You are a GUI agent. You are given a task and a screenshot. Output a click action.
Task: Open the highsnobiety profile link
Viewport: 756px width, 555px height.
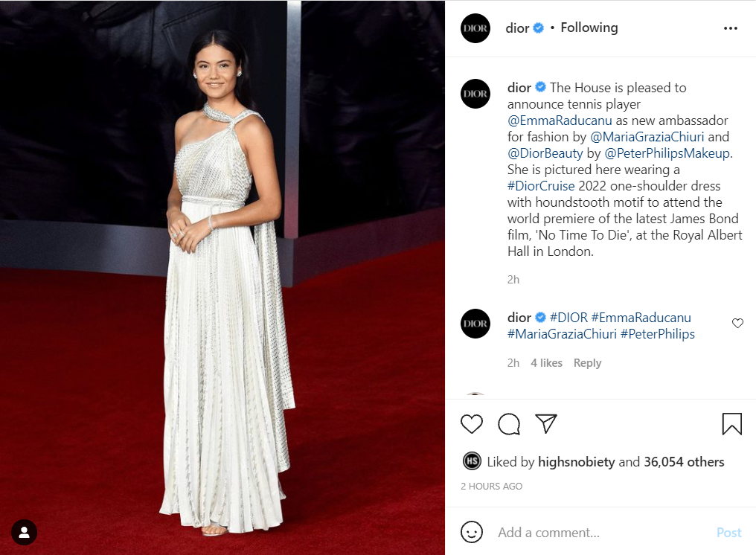576,462
